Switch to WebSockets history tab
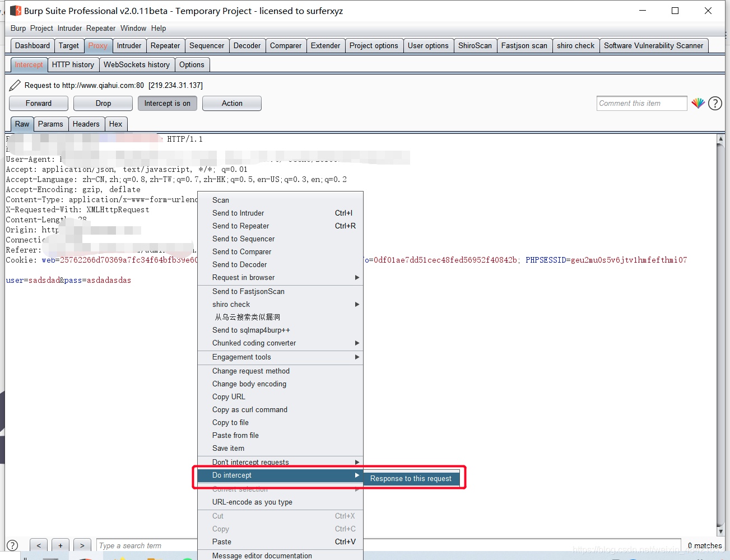Viewport: 730px width, 560px height. (137, 64)
